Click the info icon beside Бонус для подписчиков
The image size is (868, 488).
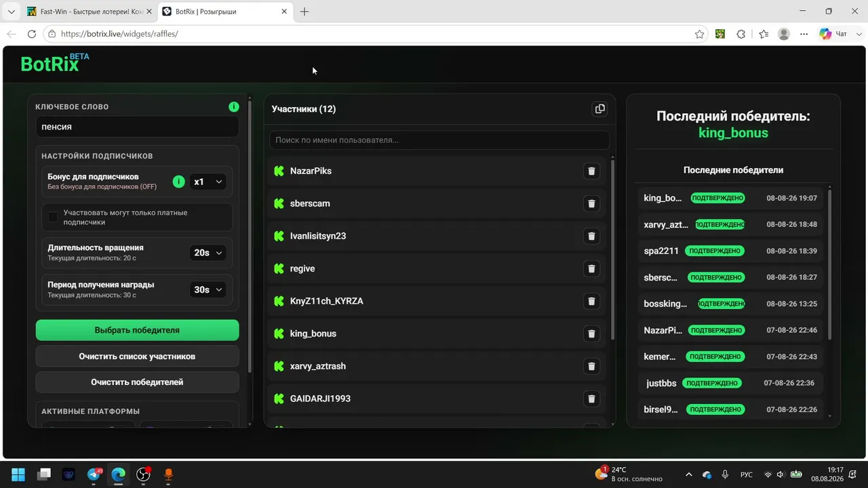coord(178,182)
